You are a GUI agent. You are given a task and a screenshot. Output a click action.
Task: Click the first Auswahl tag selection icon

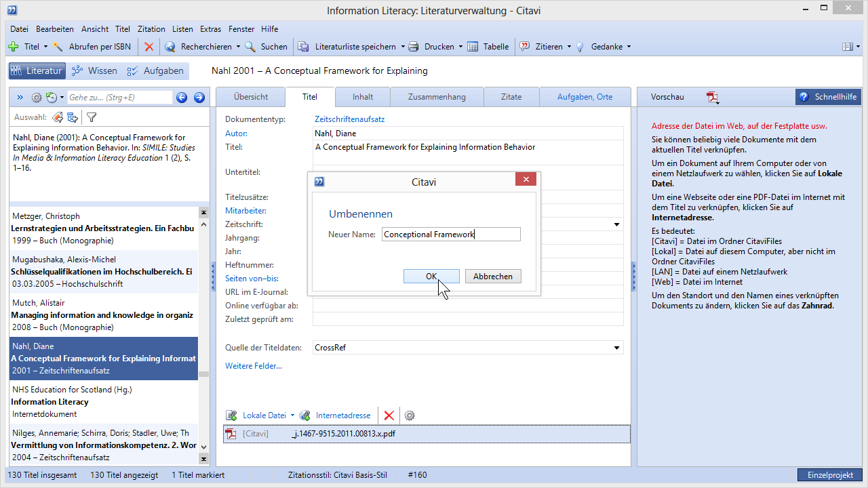coord(58,117)
